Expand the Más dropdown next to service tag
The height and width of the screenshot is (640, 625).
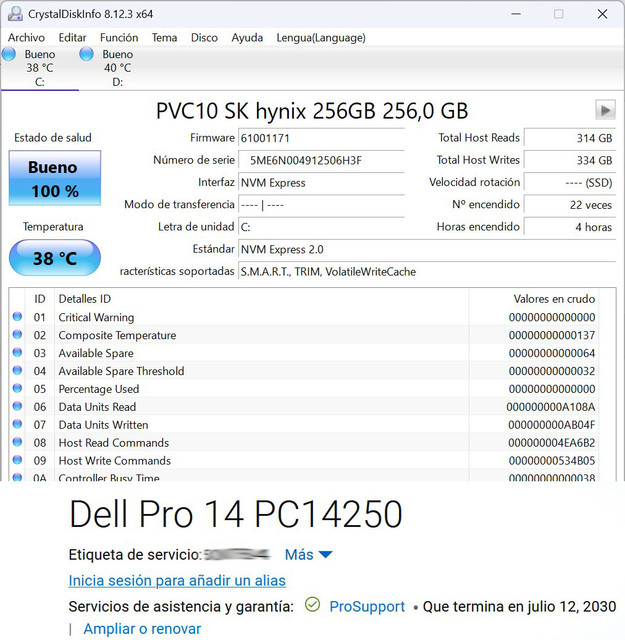tap(308, 554)
